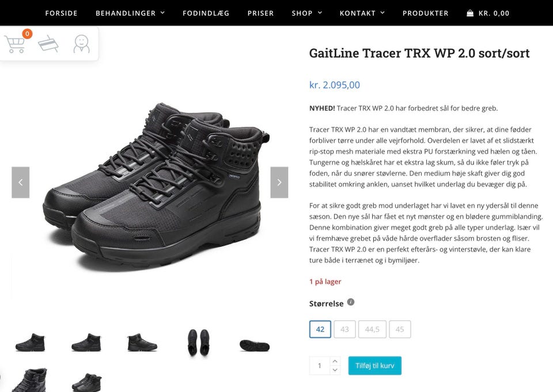This screenshot has height=392, width=553.
Task: Show previous product image arrow
Action: click(21, 182)
